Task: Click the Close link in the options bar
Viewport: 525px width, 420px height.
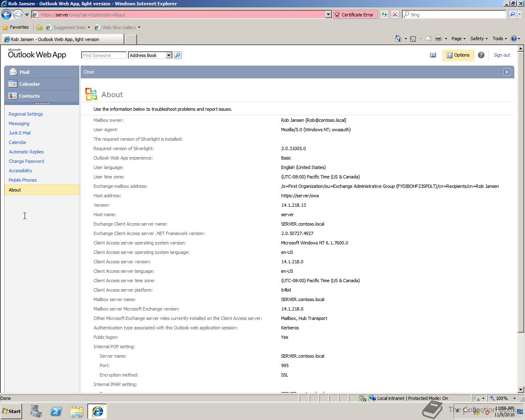Action: 89,72
